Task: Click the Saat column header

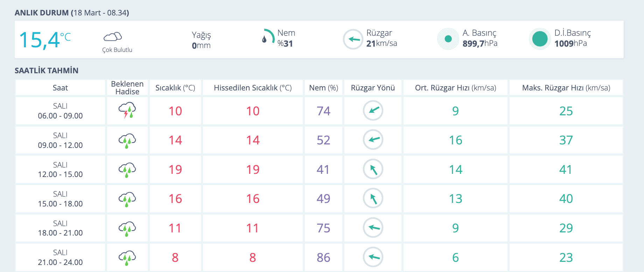Action: pos(60,88)
